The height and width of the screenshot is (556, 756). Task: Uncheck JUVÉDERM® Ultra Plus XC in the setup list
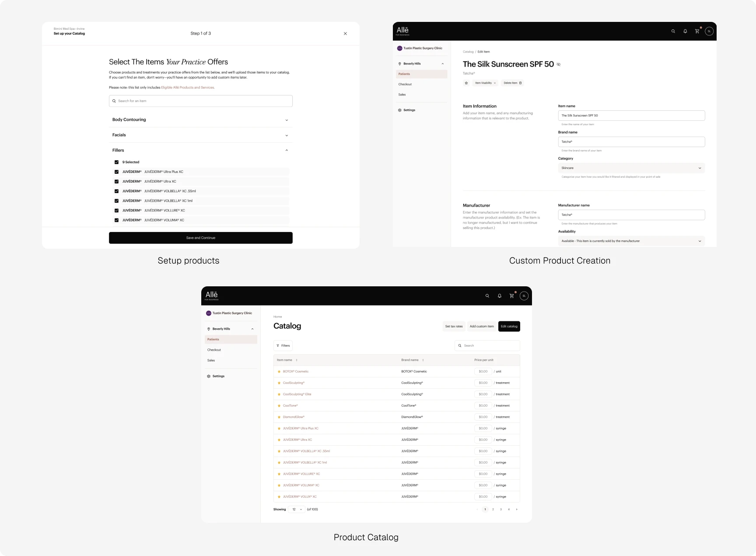[x=116, y=172]
